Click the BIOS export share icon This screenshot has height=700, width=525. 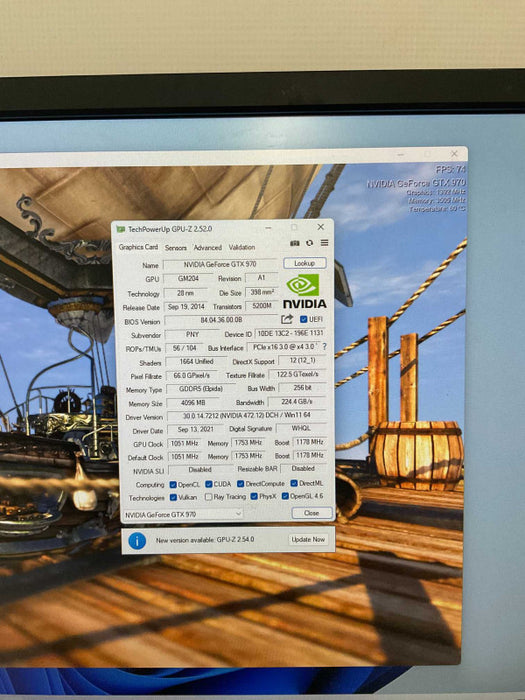click(x=287, y=319)
